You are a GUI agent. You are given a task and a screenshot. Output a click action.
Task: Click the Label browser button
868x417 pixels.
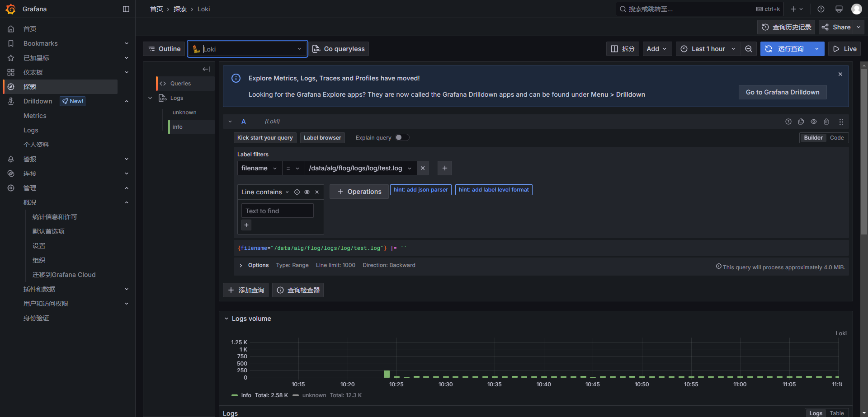click(x=322, y=138)
